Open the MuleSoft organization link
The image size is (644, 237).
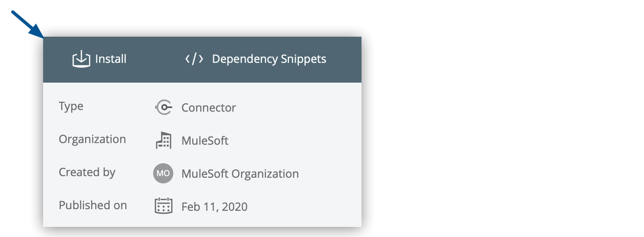205,141
